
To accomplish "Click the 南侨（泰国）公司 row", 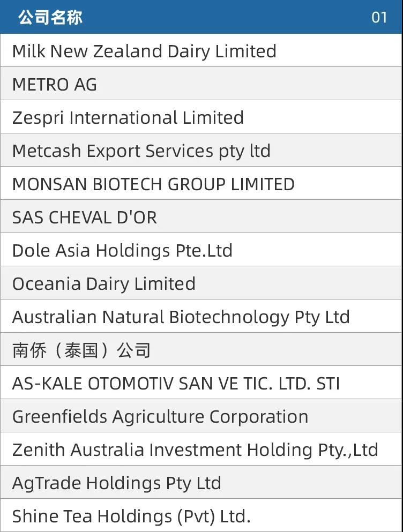I will tap(202, 349).
